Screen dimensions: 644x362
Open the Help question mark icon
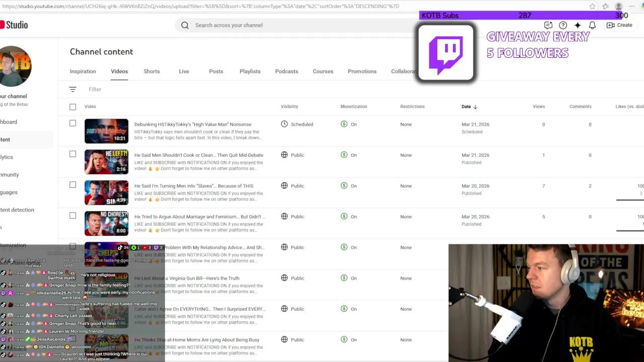pos(563,25)
